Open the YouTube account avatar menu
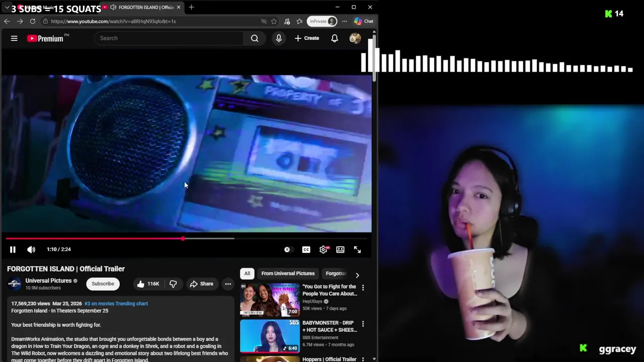Image resolution: width=644 pixels, height=362 pixels. 355,38
